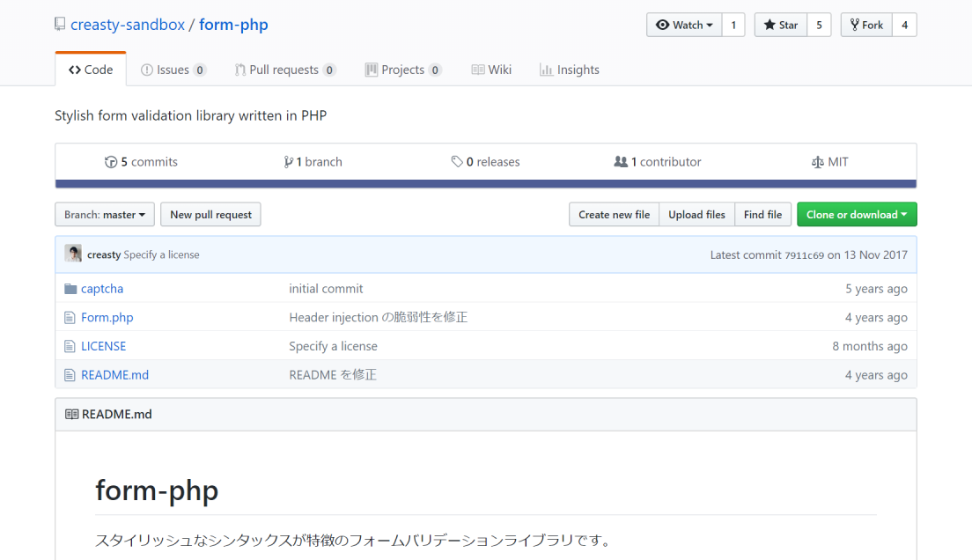Click the New pull request button
Viewport: 972px width, 560px height.
210,215
